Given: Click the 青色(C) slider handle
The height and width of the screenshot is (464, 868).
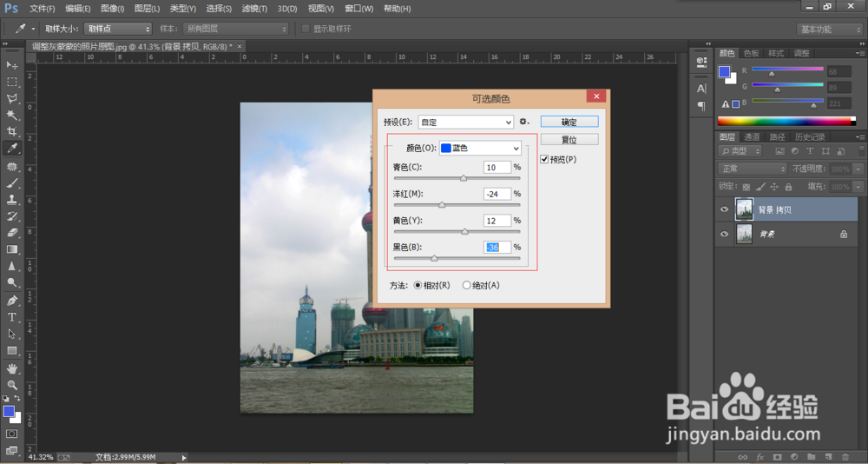Looking at the screenshot, I should coord(464,178).
